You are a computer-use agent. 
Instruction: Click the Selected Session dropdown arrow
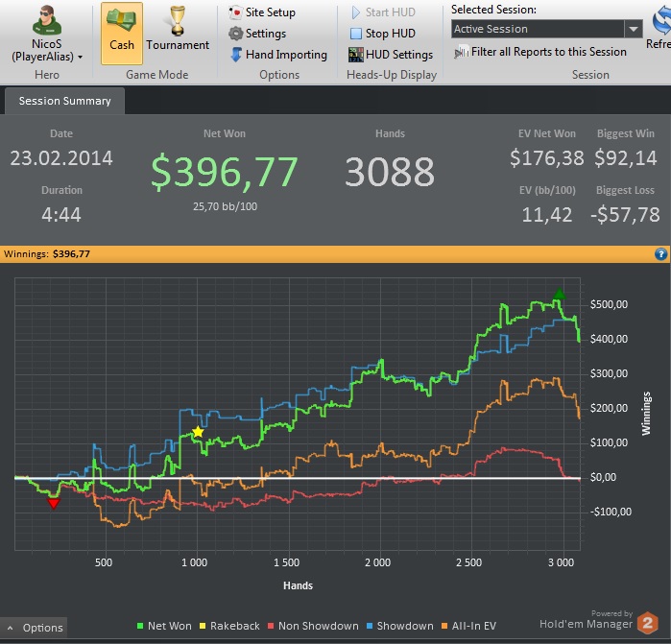pyautogui.click(x=634, y=29)
